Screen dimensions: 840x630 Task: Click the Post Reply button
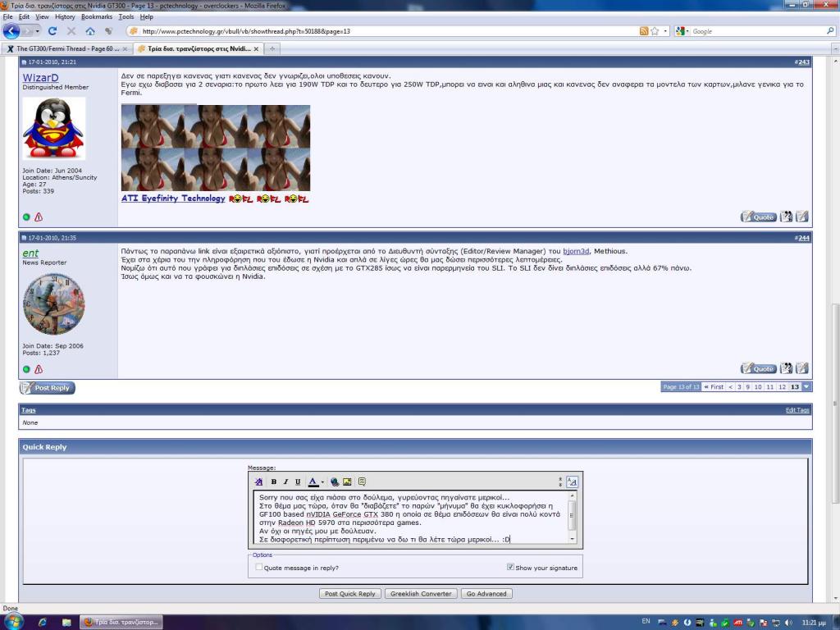47,387
